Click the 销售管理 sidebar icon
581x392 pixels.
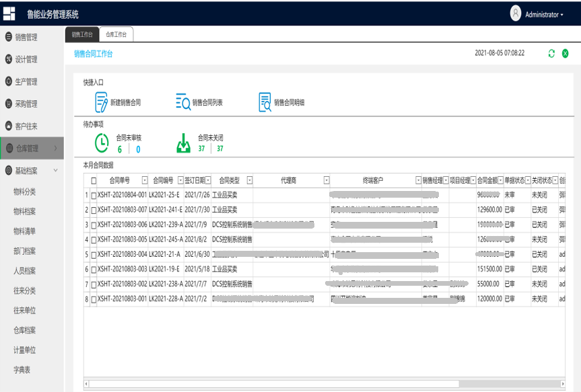pos(9,37)
